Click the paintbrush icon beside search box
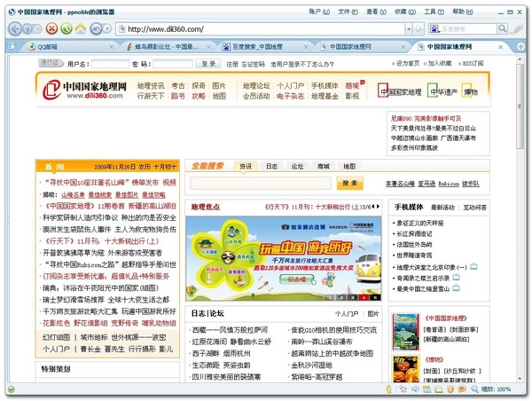Image resolution: width=532 pixels, height=401 pixels. click(517, 29)
